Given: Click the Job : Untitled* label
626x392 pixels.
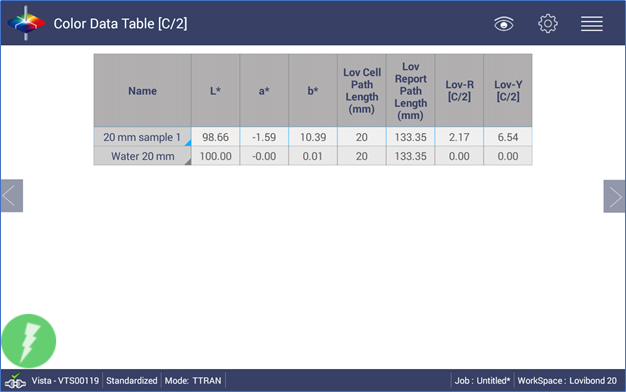Looking at the screenshot, I should [x=482, y=381].
